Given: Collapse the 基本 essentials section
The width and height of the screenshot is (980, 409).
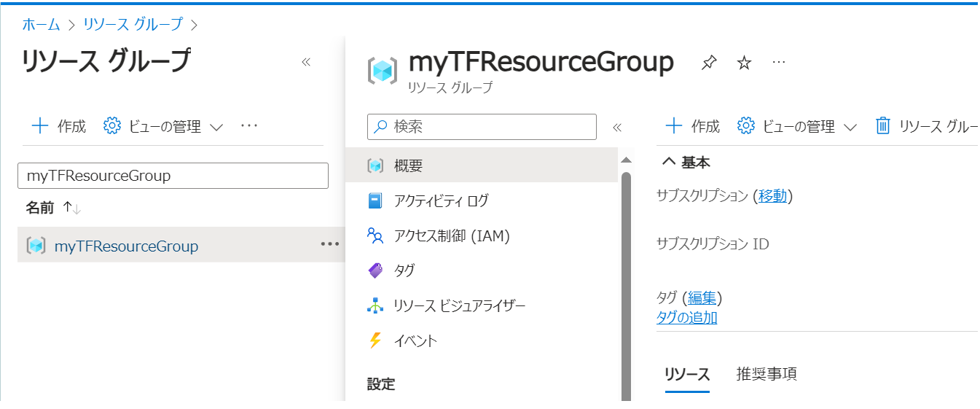Looking at the screenshot, I should coord(669,162).
